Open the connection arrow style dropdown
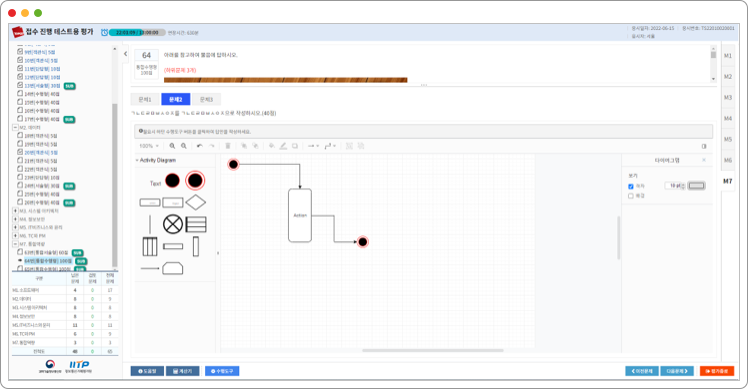This screenshot has width=748, height=389. (x=313, y=146)
